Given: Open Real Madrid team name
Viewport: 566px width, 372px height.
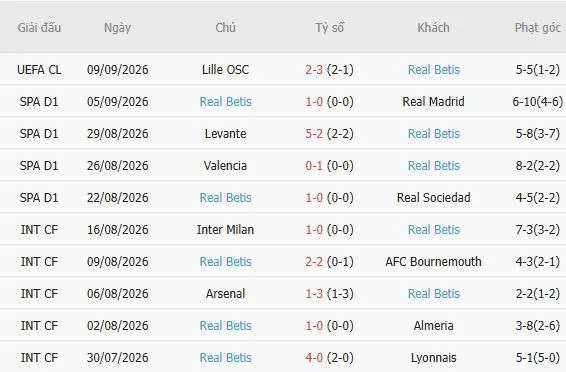Looking at the screenshot, I should tap(434, 102).
